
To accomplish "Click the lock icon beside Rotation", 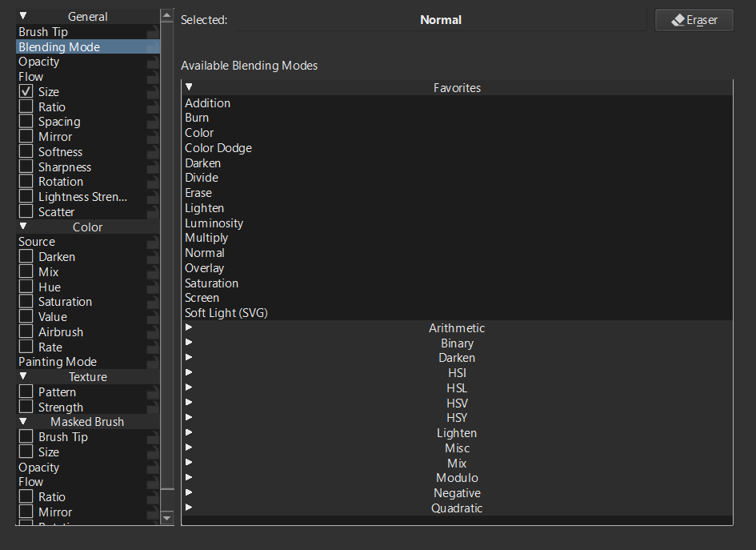I will tap(153, 182).
